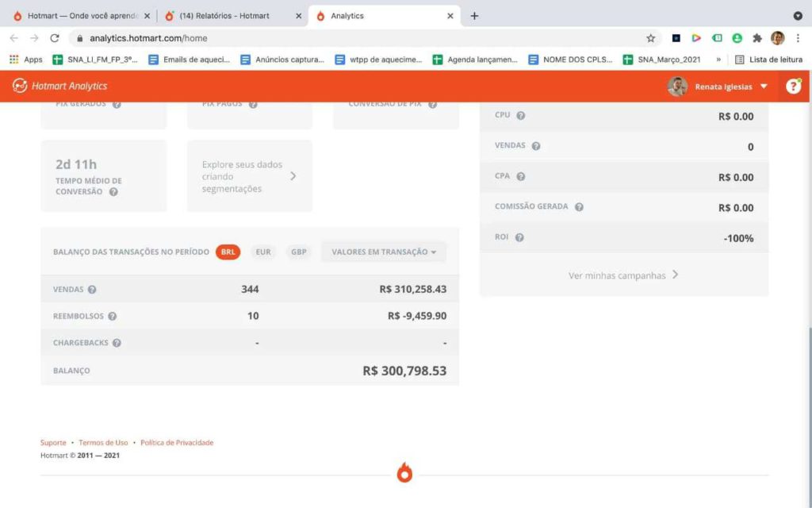
Task: Open Anúncios captura... bookmark
Action: pos(282,60)
